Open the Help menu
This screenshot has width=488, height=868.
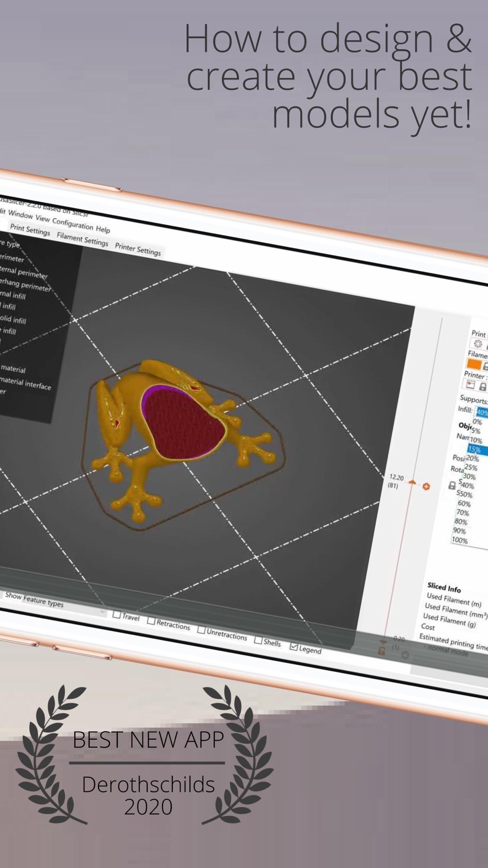102,229
